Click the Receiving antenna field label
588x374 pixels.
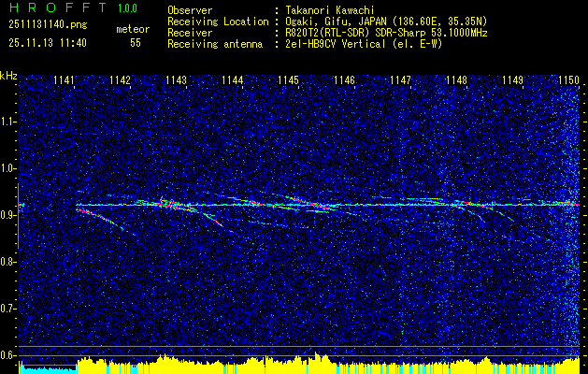click(x=215, y=44)
